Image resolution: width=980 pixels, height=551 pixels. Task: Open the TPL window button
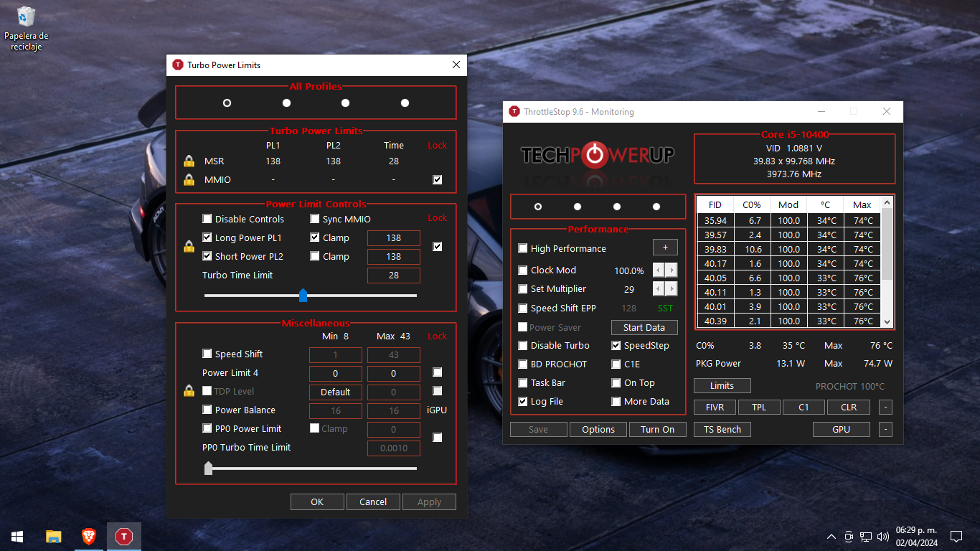759,408
